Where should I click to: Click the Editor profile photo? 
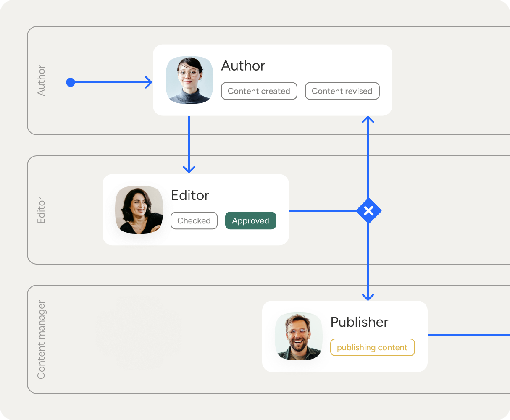(139, 210)
